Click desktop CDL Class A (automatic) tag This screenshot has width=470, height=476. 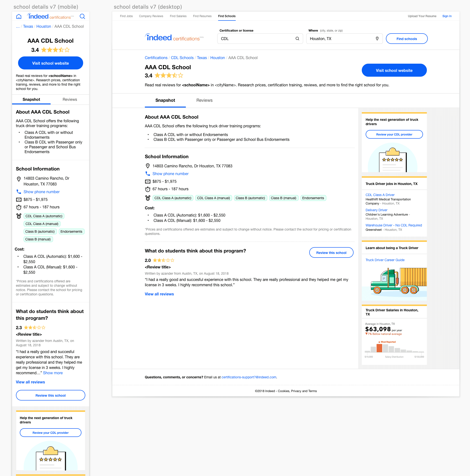click(173, 198)
